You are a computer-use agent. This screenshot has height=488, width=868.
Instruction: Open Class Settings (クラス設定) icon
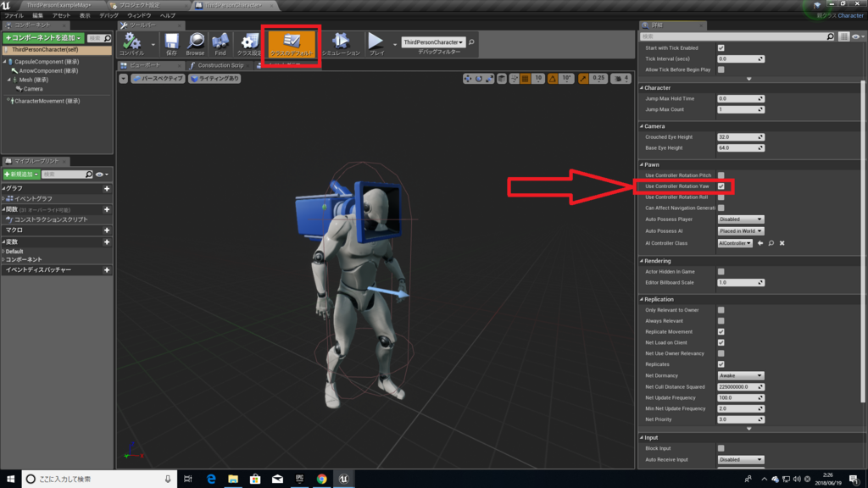coord(249,44)
